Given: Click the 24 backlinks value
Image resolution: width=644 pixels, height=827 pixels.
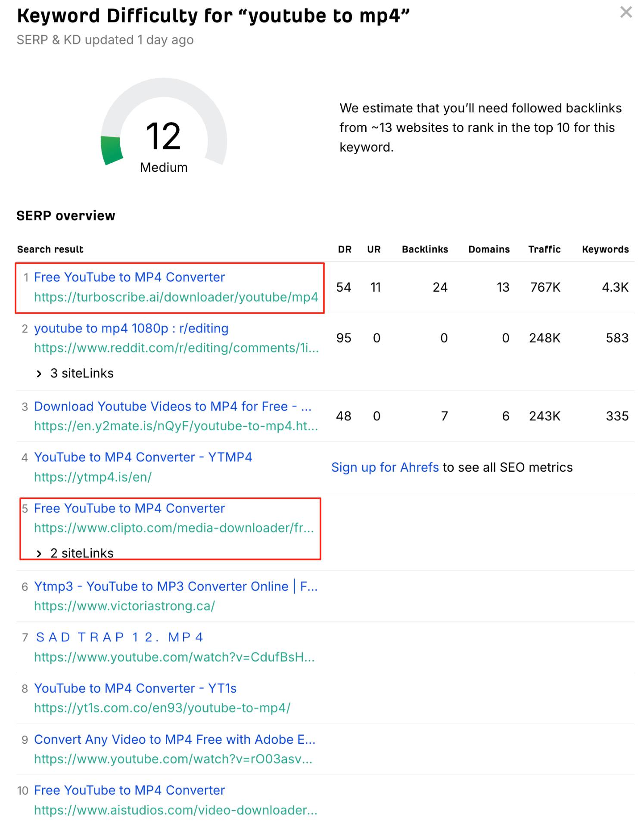Looking at the screenshot, I should point(440,287).
